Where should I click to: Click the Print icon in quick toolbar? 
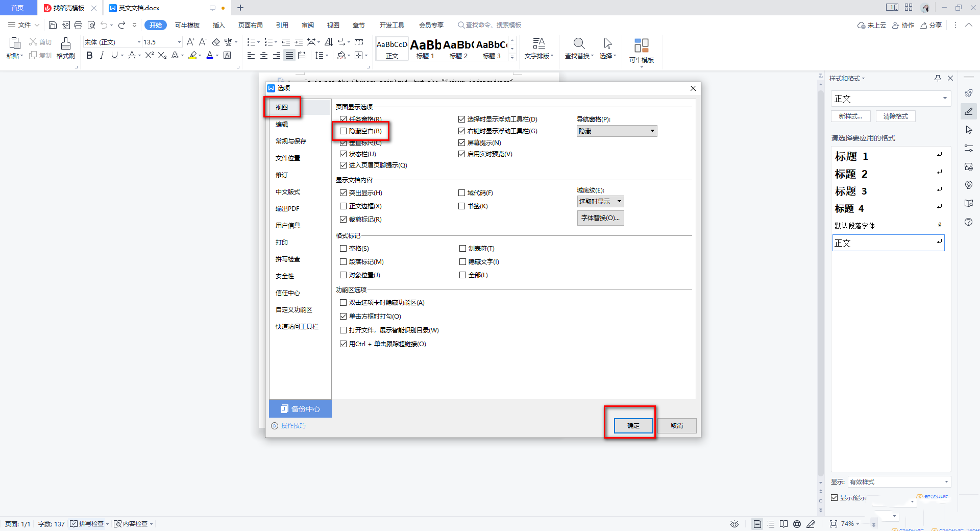coord(78,25)
